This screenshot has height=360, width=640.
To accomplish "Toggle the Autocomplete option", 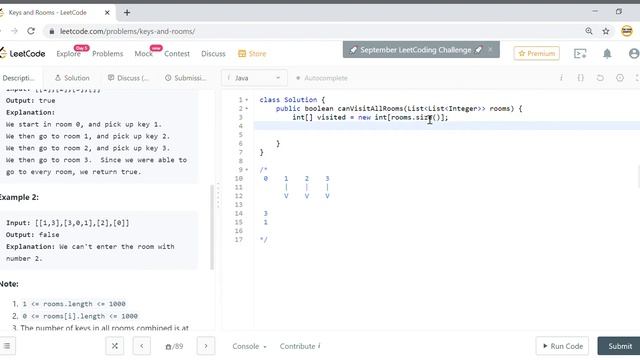I will point(322,78).
